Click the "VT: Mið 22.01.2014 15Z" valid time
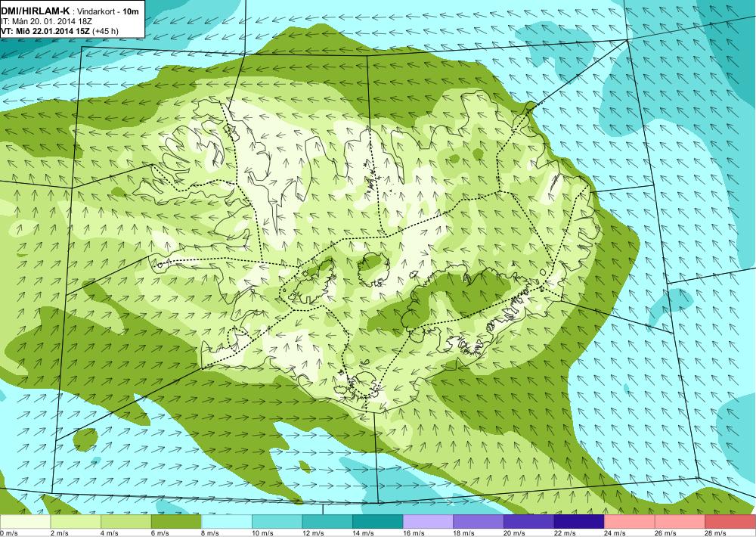Image resolution: width=756 pixels, height=537 pixels. [x=45, y=31]
